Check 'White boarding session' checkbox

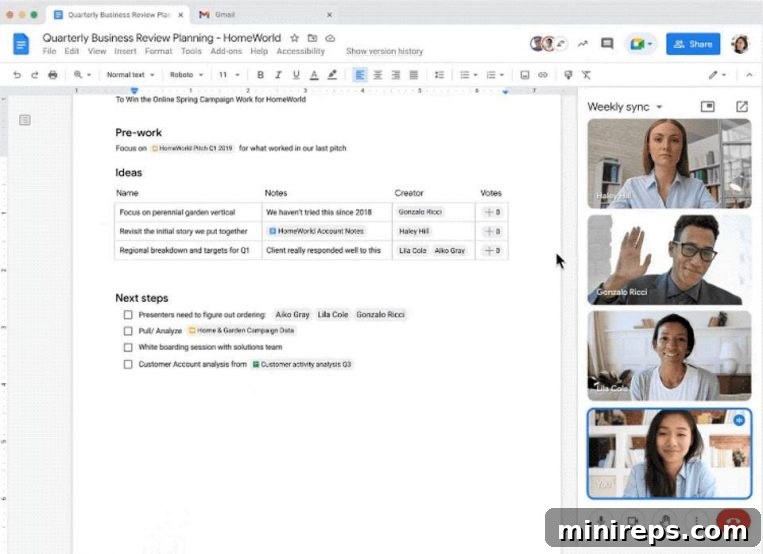[x=128, y=348]
